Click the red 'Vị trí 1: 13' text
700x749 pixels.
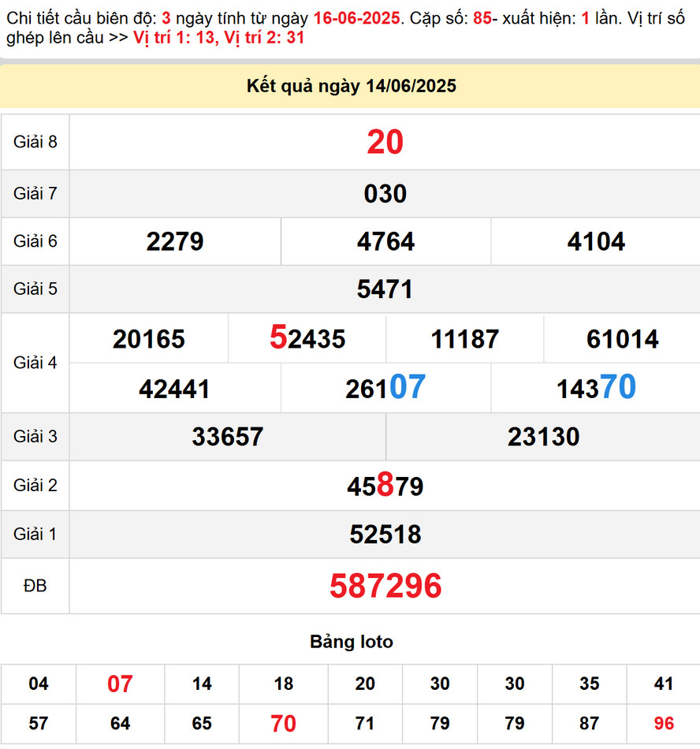[173, 37]
